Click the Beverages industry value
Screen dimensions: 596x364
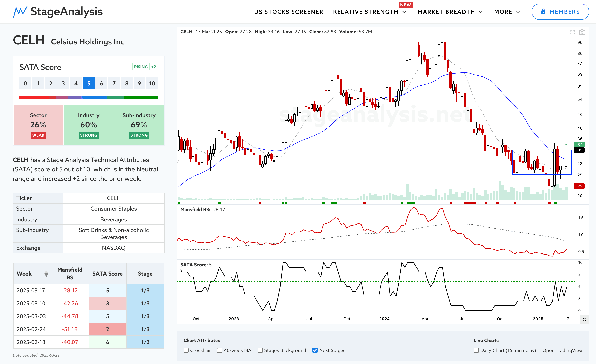click(x=114, y=219)
